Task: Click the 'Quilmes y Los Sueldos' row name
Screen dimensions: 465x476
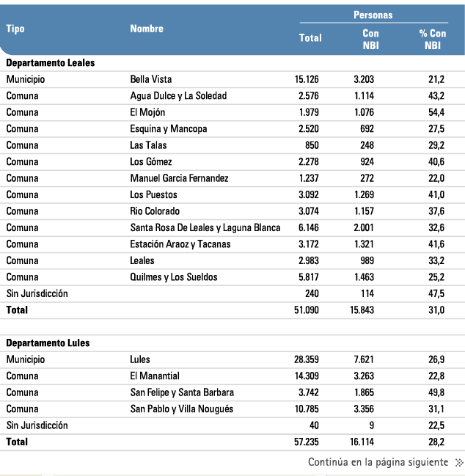Action: pyautogui.click(x=174, y=277)
